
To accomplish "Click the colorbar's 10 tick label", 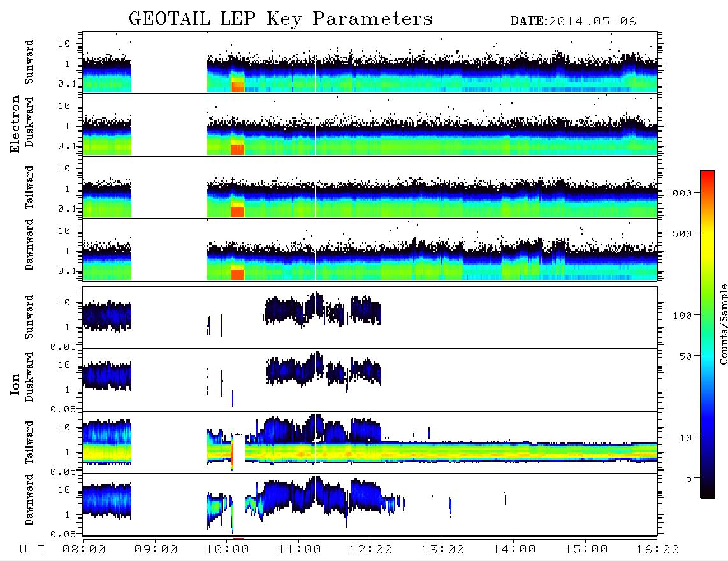I will [x=685, y=438].
